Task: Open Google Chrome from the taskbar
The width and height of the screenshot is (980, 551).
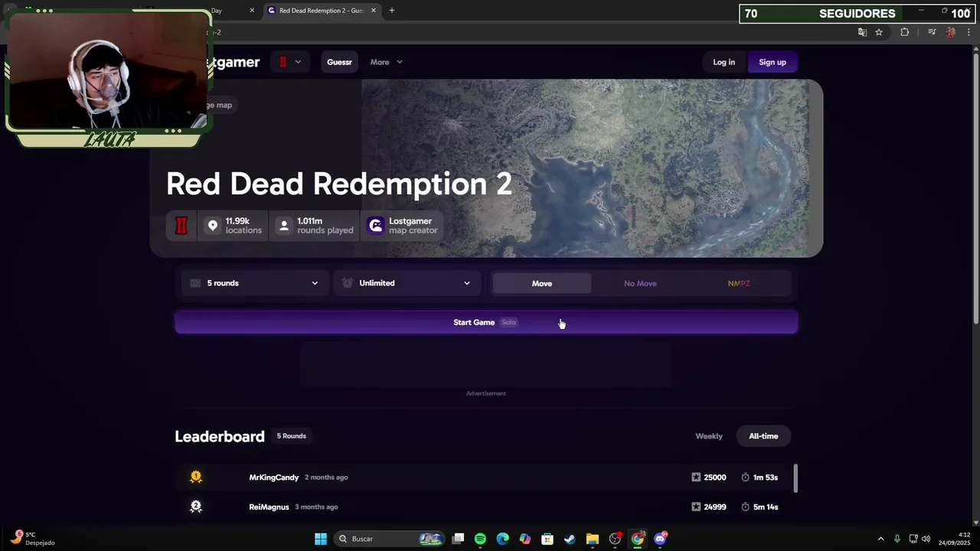Action: click(638, 539)
